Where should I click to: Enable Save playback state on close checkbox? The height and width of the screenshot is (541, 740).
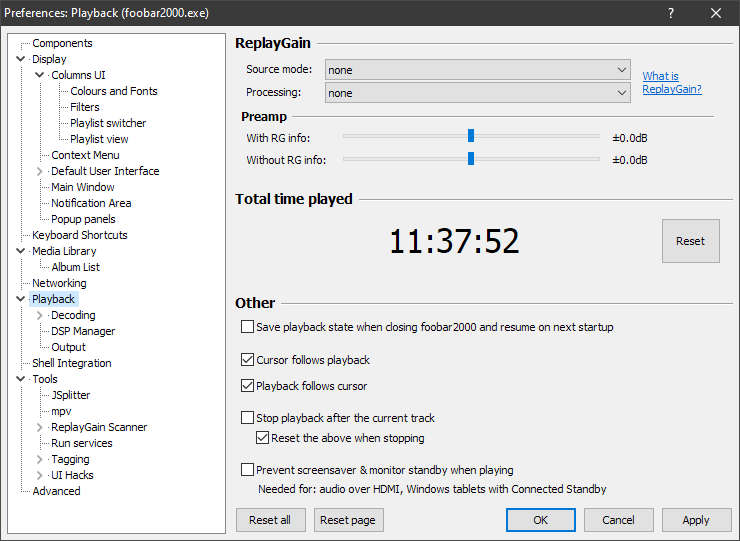point(247,327)
